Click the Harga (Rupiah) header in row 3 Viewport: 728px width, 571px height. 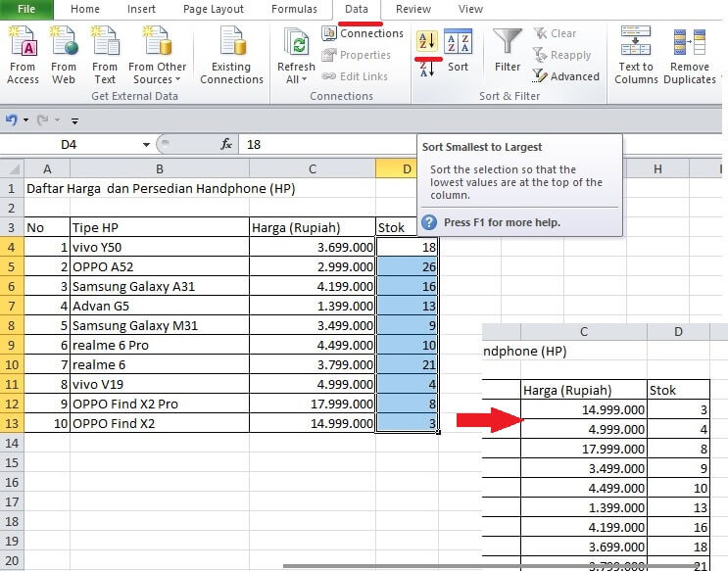coord(312,227)
